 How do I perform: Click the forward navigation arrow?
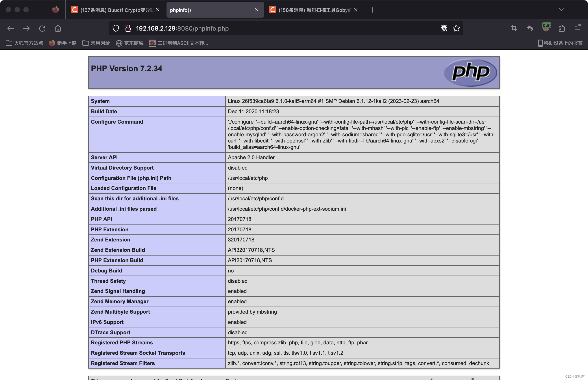click(x=26, y=28)
